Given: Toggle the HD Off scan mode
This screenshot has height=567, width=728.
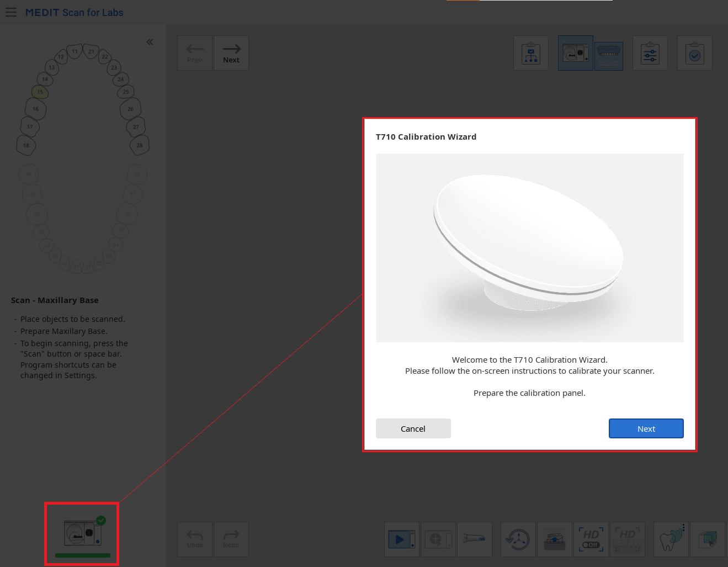Looking at the screenshot, I should tap(591, 539).
